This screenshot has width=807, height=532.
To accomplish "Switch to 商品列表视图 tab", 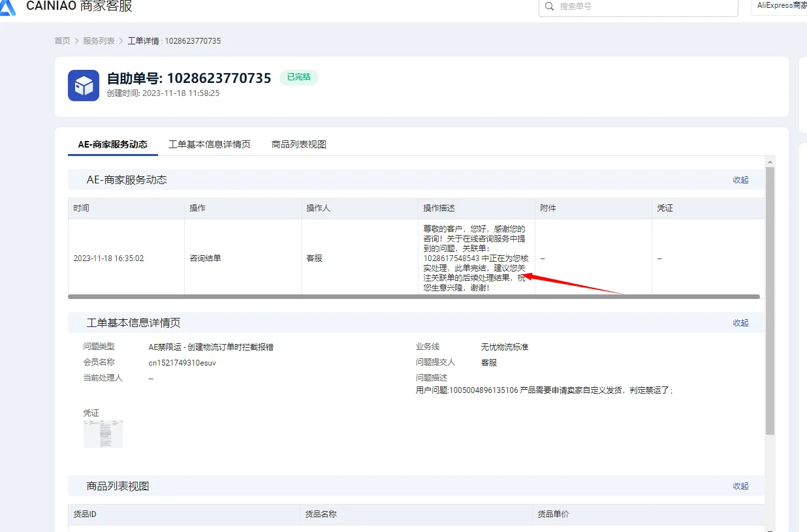I will click(299, 144).
